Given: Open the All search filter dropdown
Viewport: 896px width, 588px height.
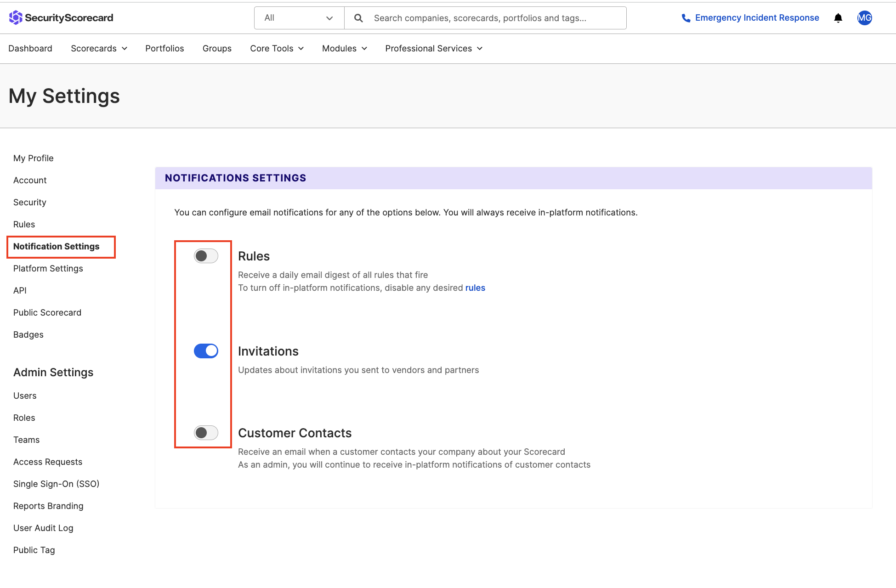Looking at the screenshot, I should click(x=299, y=18).
